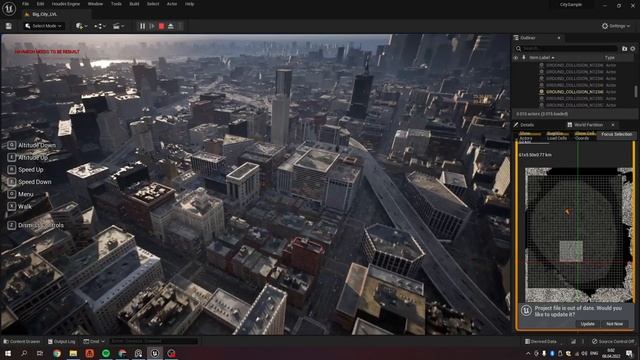The image size is (640, 360).
Task: Open the Select menu
Action: point(153,4)
